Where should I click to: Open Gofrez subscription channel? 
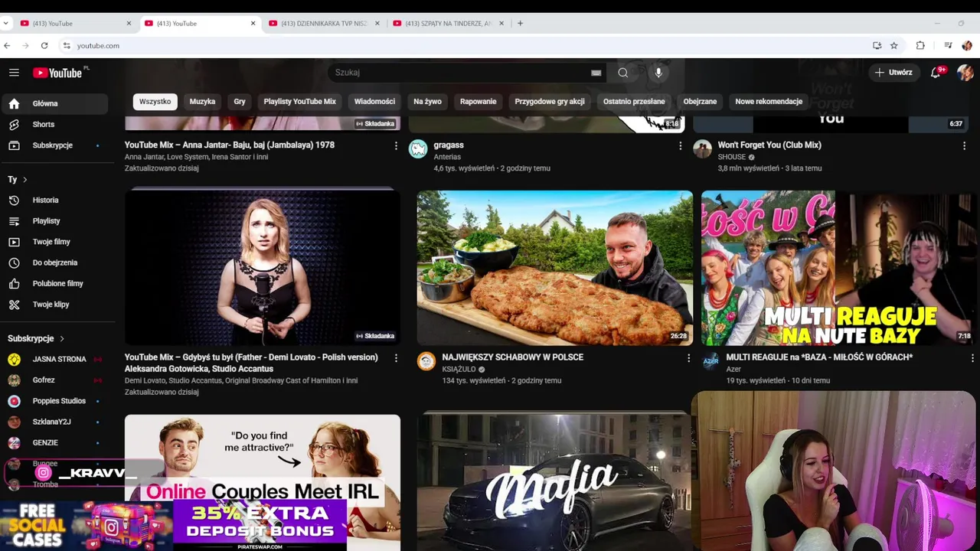tap(54, 380)
